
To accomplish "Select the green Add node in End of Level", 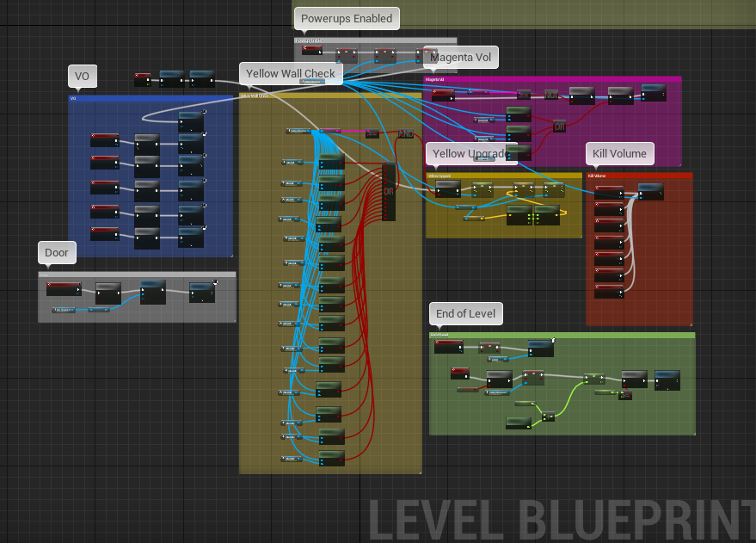I will coord(548,416).
